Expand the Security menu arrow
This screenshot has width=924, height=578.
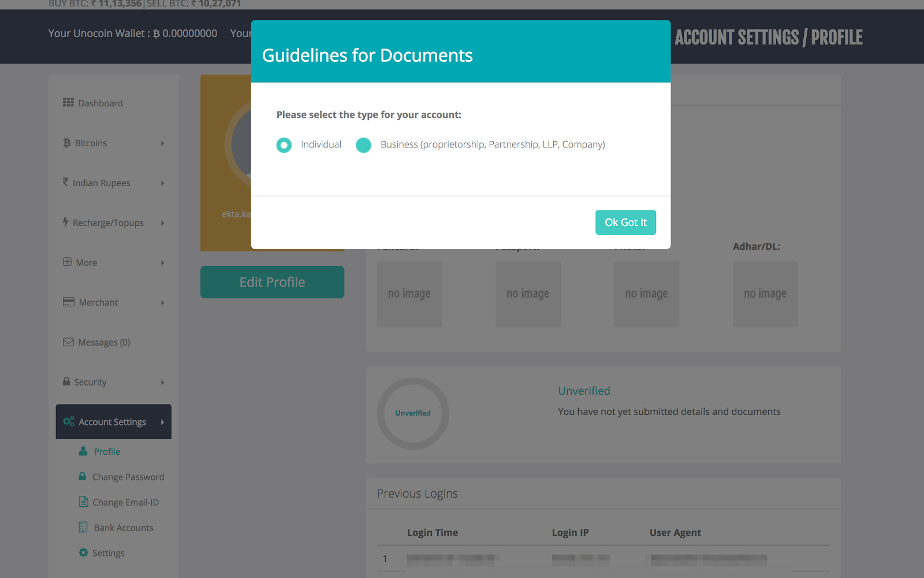click(163, 383)
